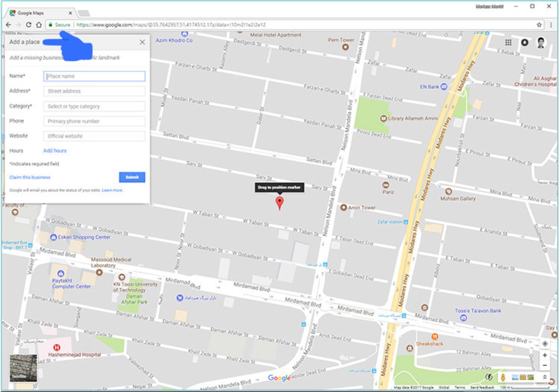Select the Paytakht Computer Center marker
The image size is (560, 392).
point(61,273)
